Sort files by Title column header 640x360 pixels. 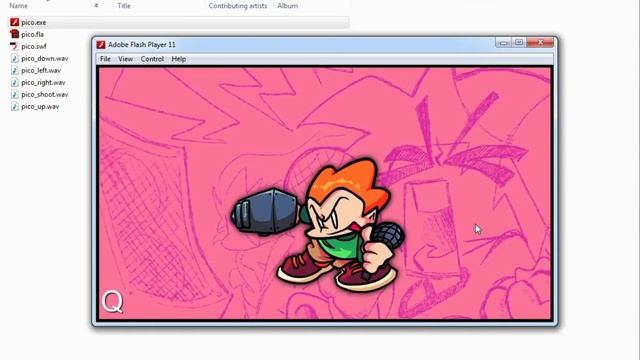[x=124, y=6]
